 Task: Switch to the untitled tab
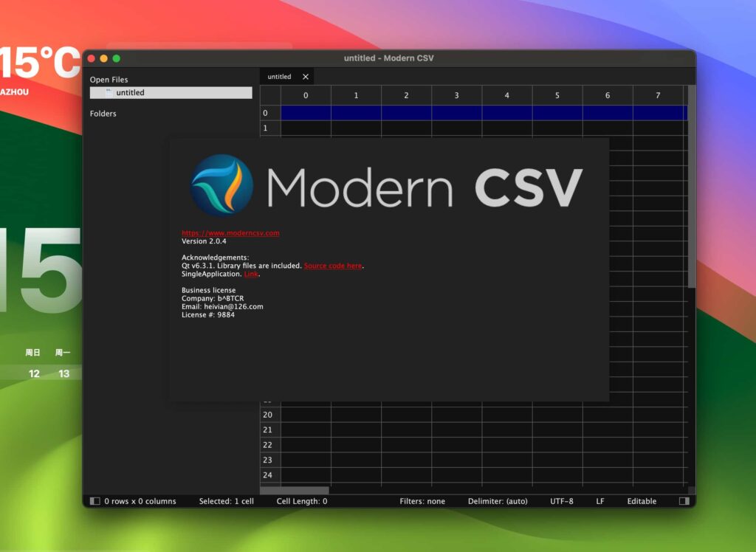tap(278, 76)
